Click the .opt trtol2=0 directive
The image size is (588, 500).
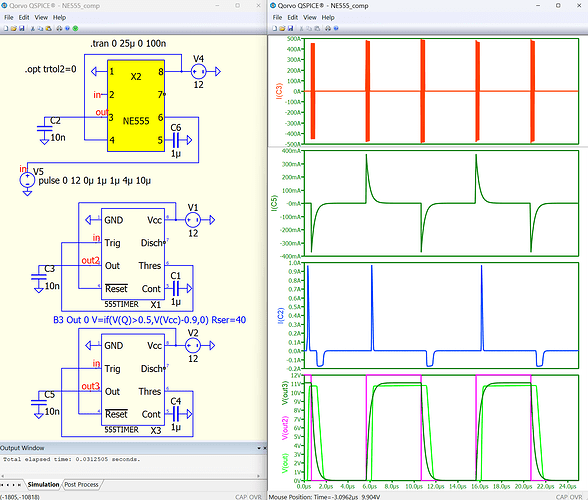click(x=51, y=69)
